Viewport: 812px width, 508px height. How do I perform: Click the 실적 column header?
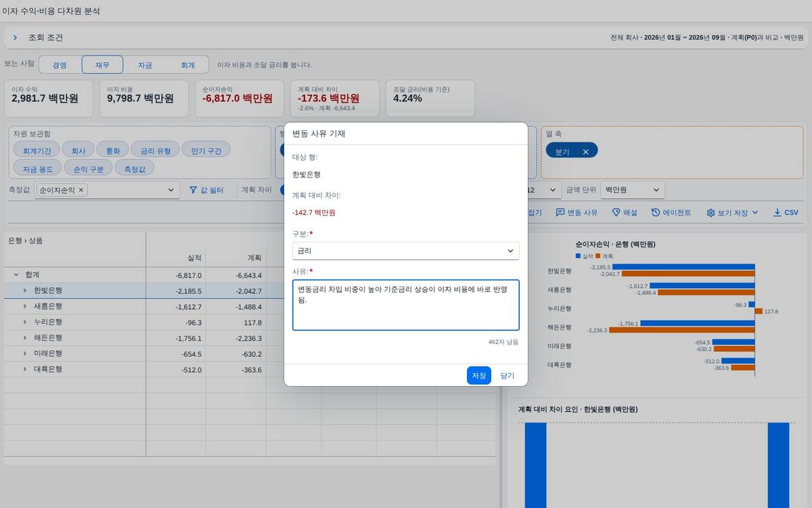coord(176,258)
